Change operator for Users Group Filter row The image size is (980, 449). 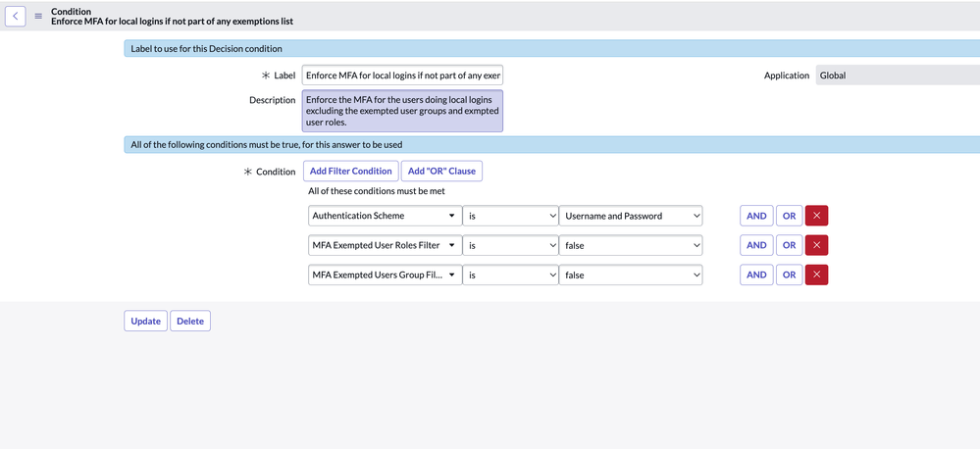tap(511, 274)
